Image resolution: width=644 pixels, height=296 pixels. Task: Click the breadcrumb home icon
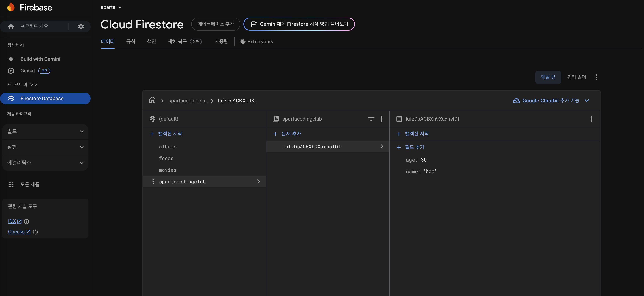click(x=152, y=100)
